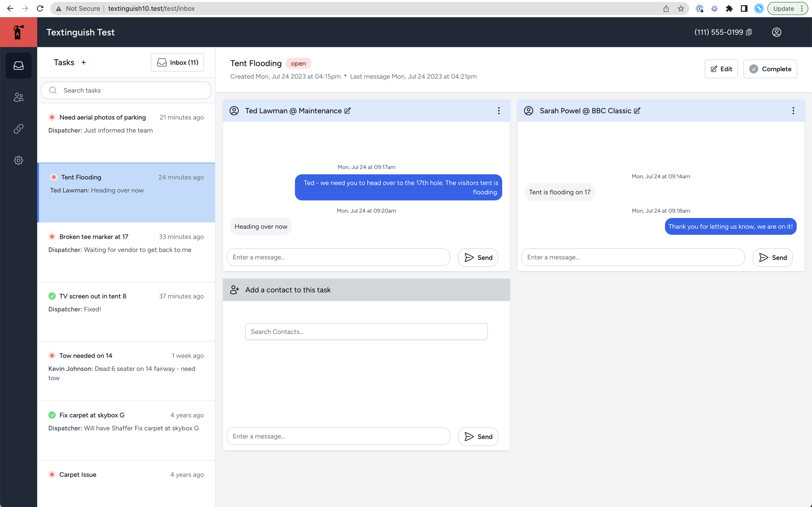Mark task Complete with checkmark button
Screen dimensions: 812x507
[x=770, y=69]
